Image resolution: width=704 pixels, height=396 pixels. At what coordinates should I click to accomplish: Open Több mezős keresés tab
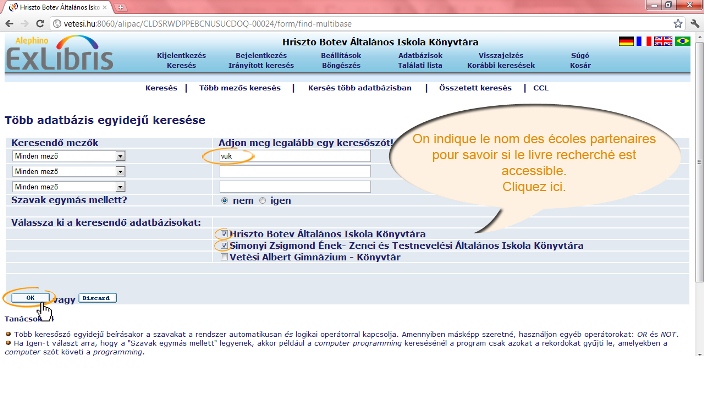coord(240,88)
